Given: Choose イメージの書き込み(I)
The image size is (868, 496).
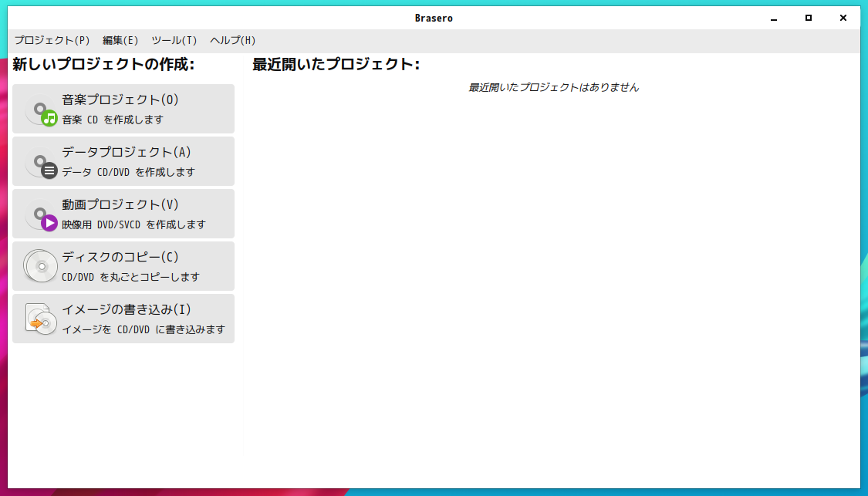Looking at the screenshot, I should [123, 319].
